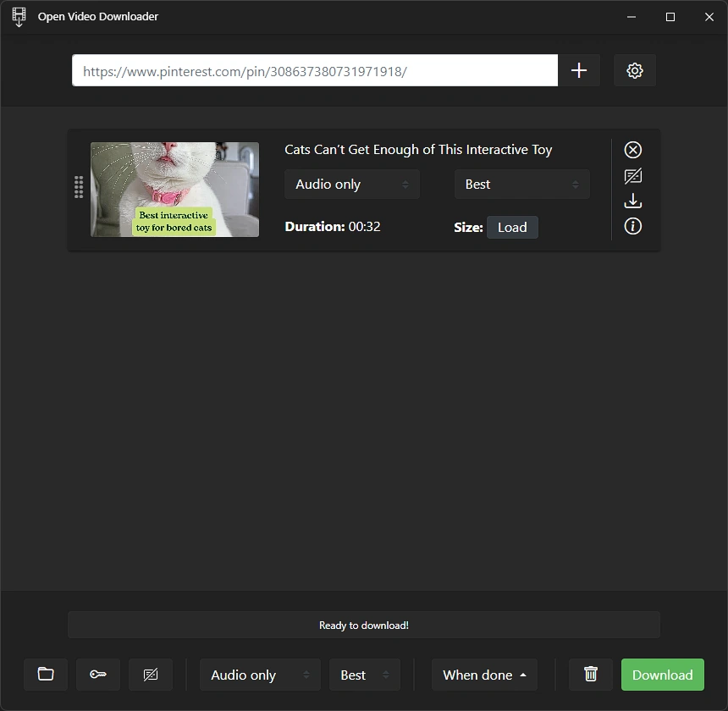Remove the cat video from the list

(633, 150)
